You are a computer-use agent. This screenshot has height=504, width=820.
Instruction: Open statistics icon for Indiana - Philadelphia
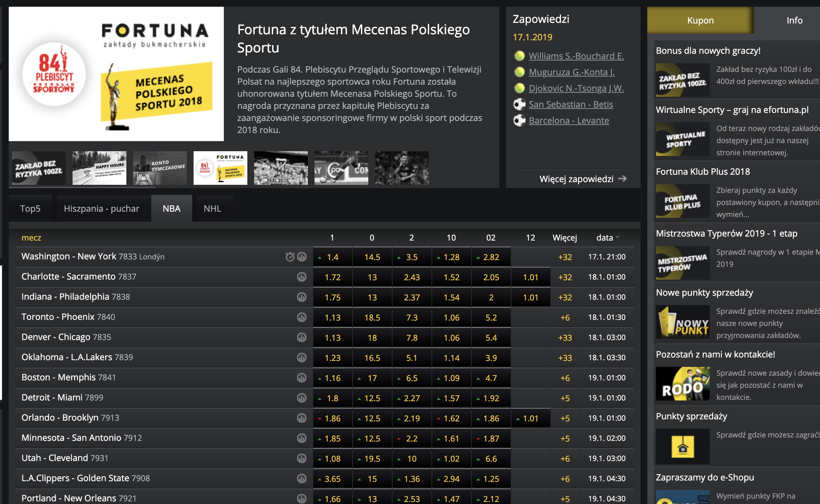(302, 297)
